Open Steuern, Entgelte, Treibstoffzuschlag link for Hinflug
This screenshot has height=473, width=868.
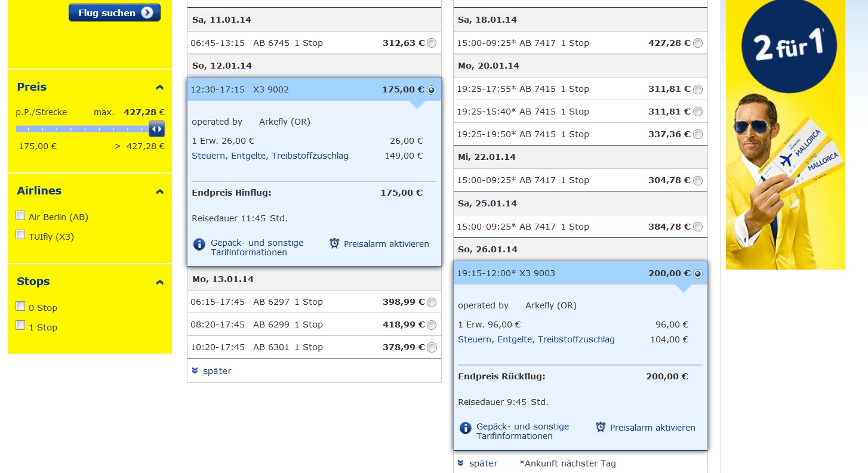point(270,156)
